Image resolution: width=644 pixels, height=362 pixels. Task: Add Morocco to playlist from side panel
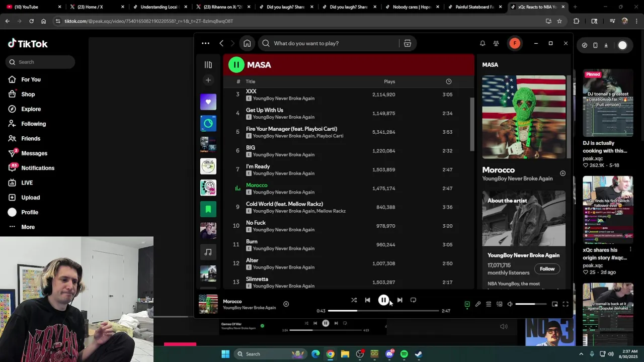[x=562, y=173]
